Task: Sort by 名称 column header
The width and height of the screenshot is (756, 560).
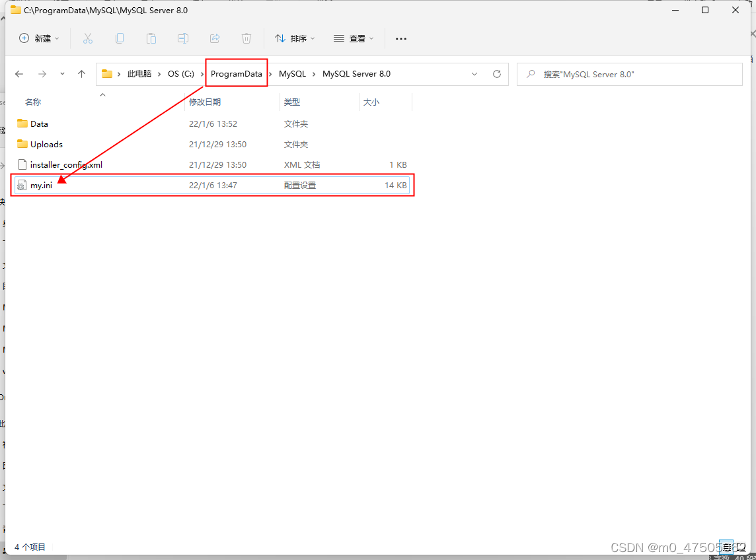Action: (x=33, y=102)
